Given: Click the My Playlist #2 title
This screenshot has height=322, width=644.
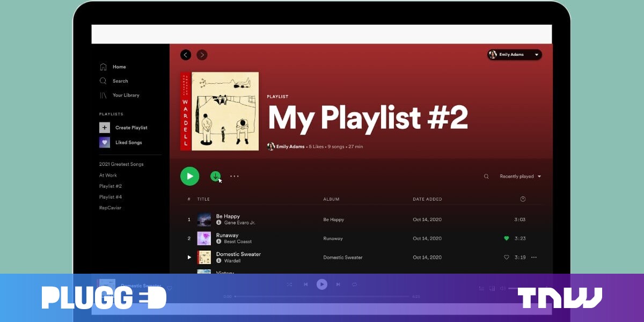Looking at the screenshot, I should [368, 118].
